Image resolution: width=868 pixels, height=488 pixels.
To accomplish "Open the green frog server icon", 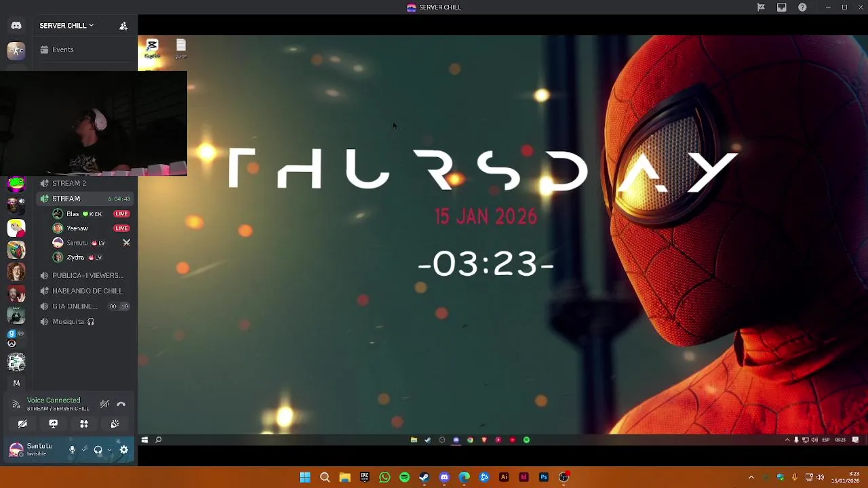I will [x=16, y=183].
